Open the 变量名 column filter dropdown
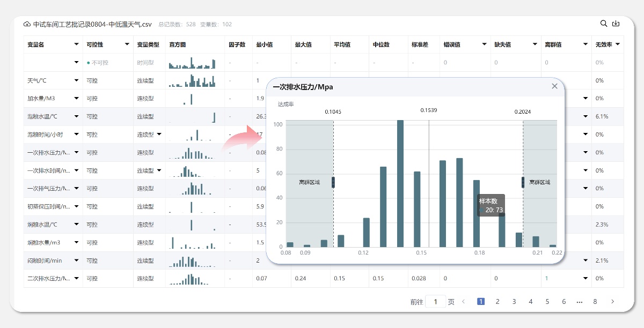The image size is (644, 328). (77, 44)
